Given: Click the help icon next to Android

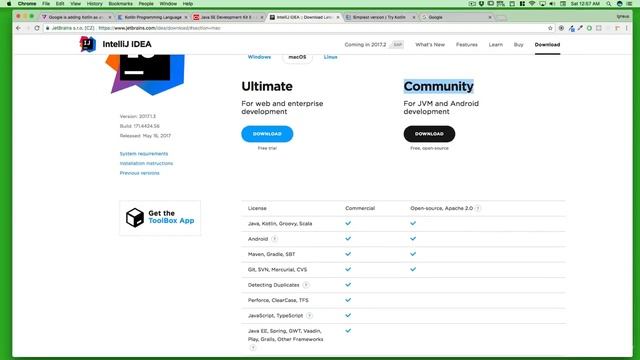Looking at the screenshot, I should click(274, 239).
